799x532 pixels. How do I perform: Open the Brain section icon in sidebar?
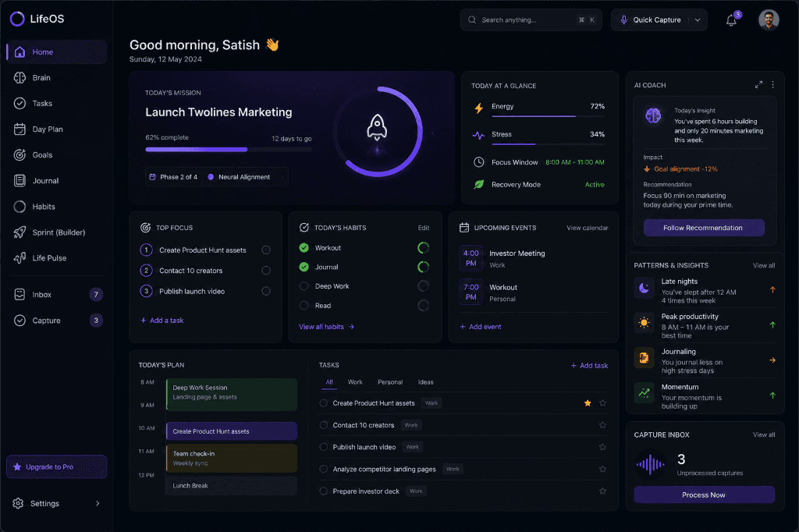20,77
